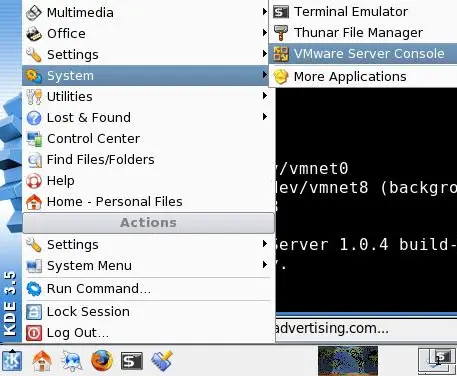Select Lock Session
The width and height of the screenshot is (457, 376).
click(148, 312)
